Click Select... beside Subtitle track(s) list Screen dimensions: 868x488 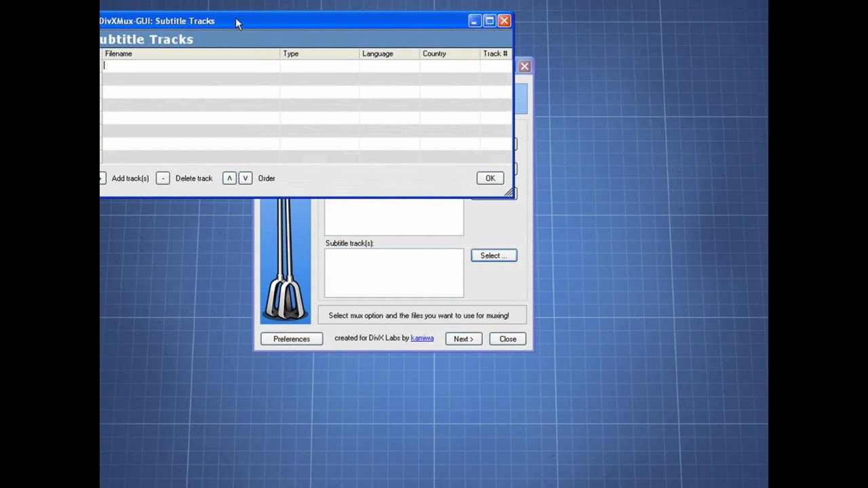[494, 256]
